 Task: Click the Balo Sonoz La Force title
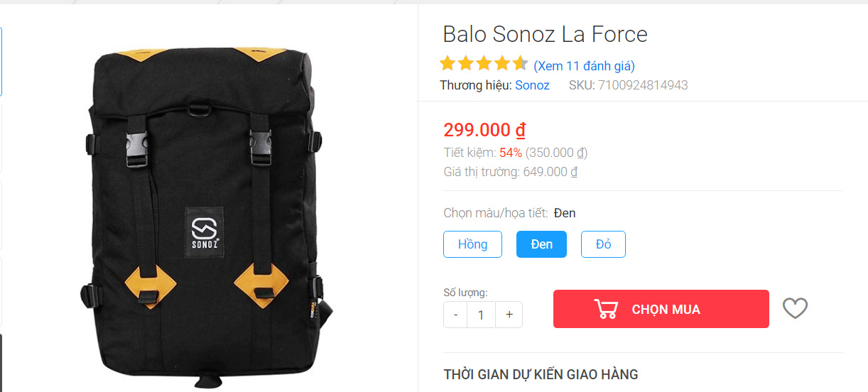click(545, 34)
